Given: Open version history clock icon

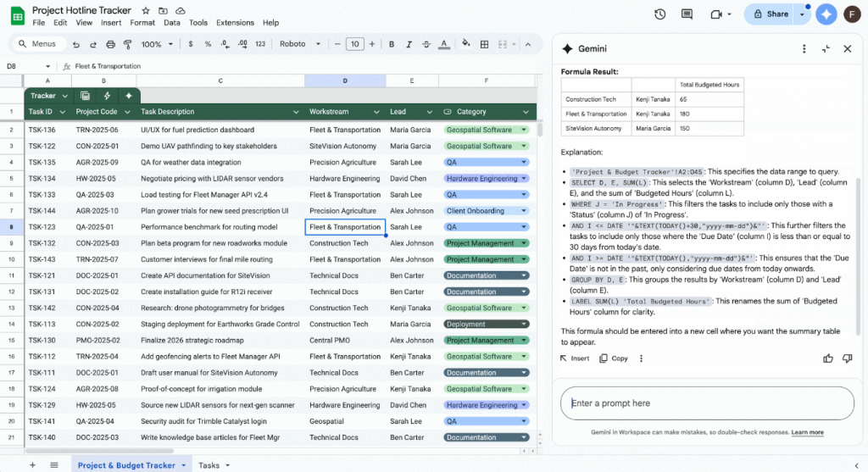Looking at the screenshot, I should (659, 14).
